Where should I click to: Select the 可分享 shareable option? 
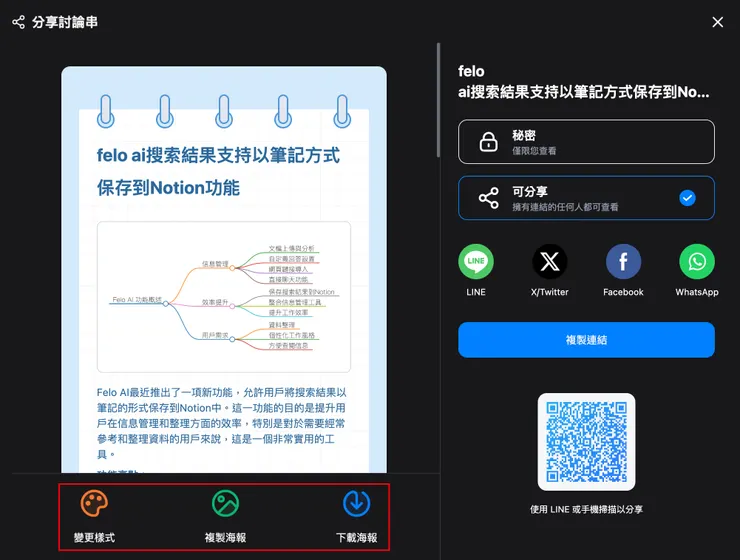pos(586,198)
